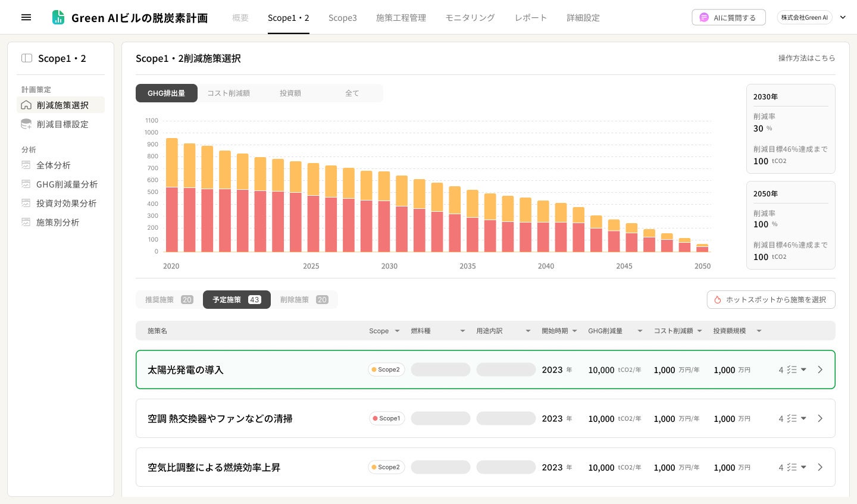Switch chart to コスト削減額 view
Screen dimensions: 857x504
(x=229, y=93)
